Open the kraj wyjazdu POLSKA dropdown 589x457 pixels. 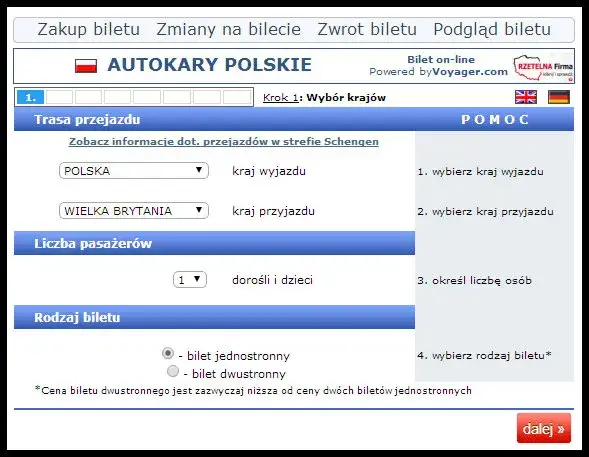(134, 171)
